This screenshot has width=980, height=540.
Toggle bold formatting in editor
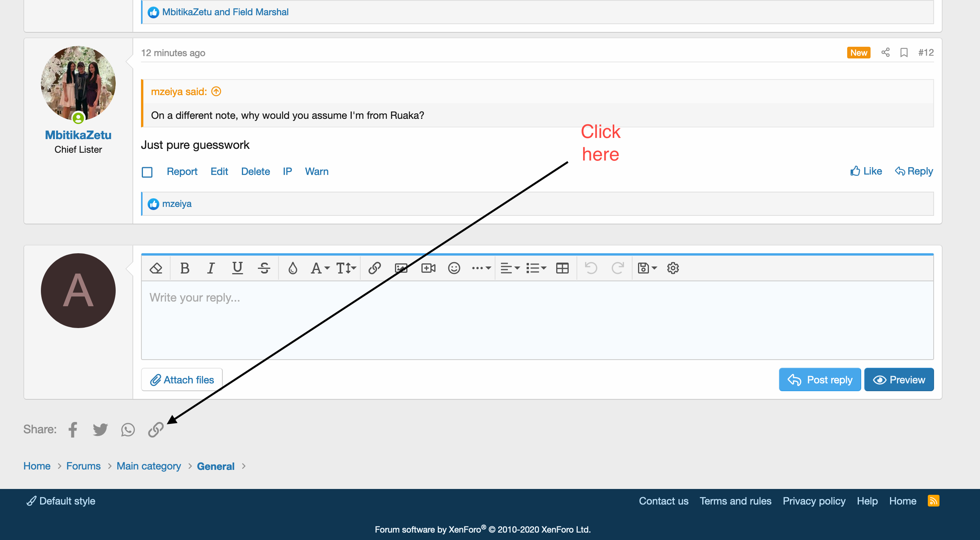185,268
